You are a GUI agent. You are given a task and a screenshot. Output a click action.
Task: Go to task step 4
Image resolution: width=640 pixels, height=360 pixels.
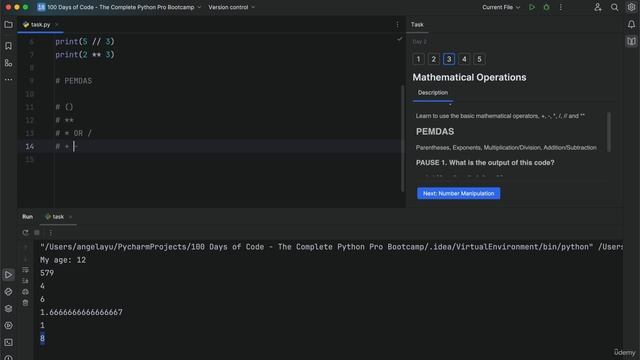tap(464, 59)
